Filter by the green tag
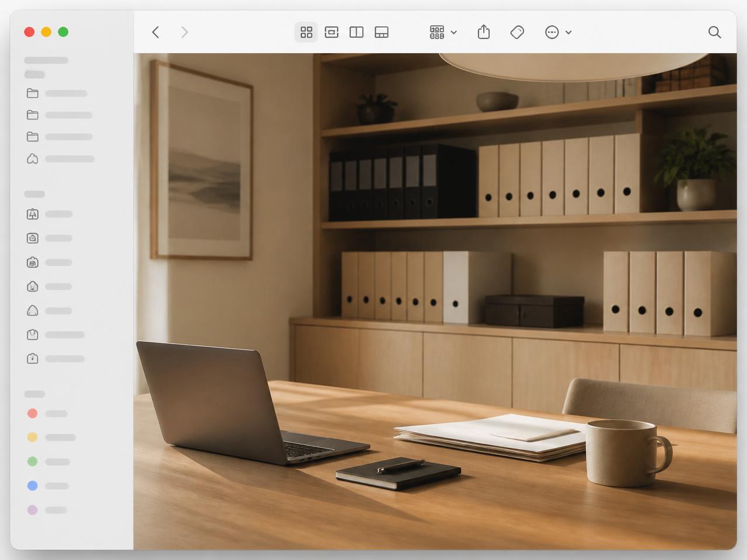Screen dimensions: 747x560 coord(48,461)
